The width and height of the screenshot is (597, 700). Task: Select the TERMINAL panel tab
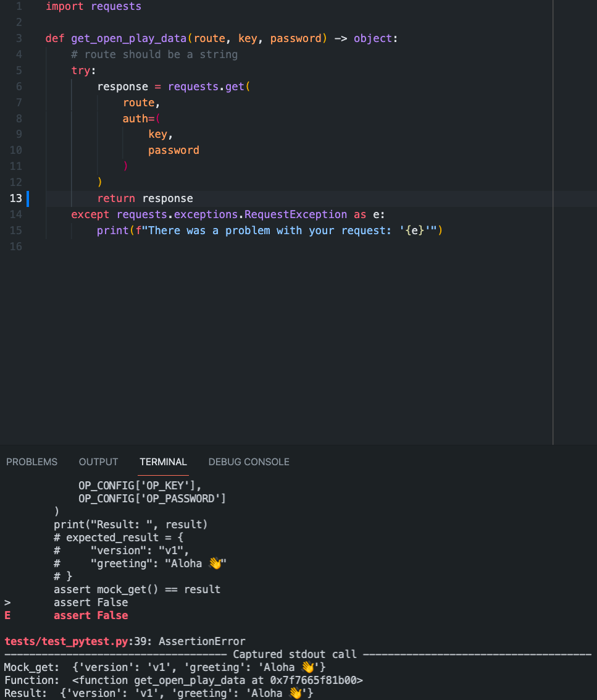coord(163,462)
